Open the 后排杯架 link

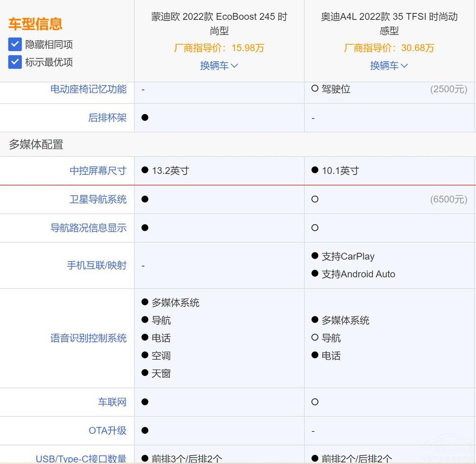(x=109, y=118)
